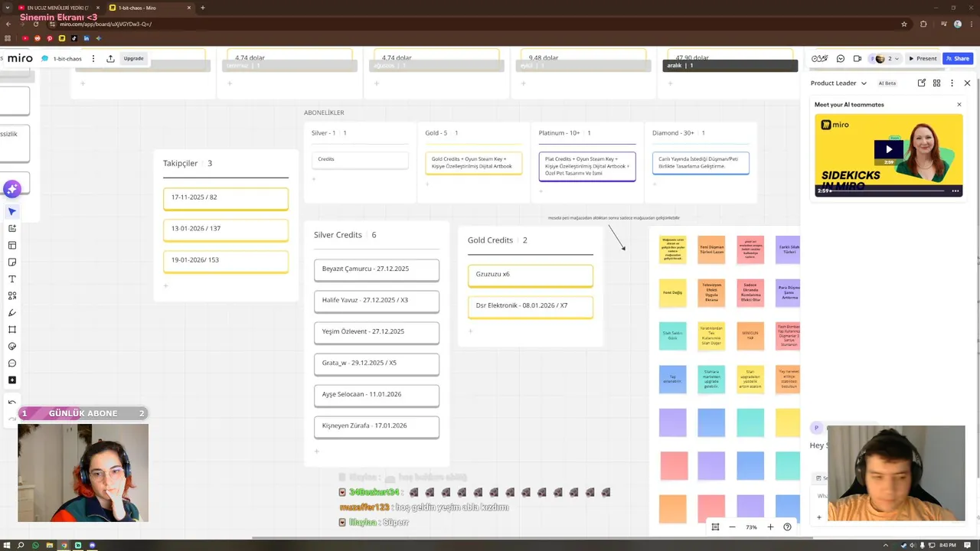Screen dimensions: 980x551
Task: Start a new chat in AI panel
Action: (x=922, y=83)
